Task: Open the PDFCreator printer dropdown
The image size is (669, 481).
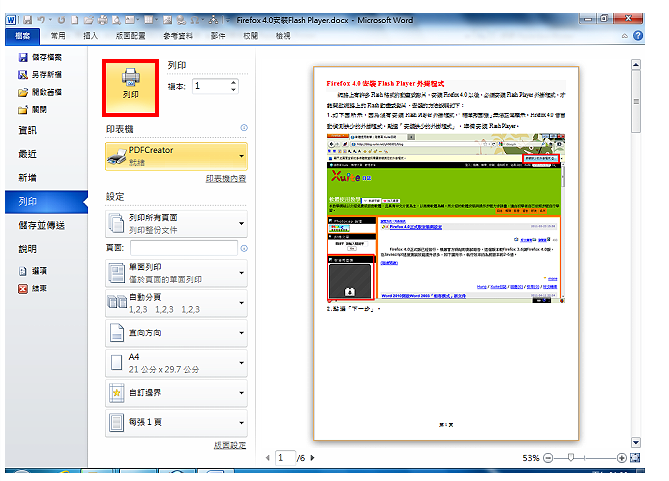Action: click(x=176, y=156)
